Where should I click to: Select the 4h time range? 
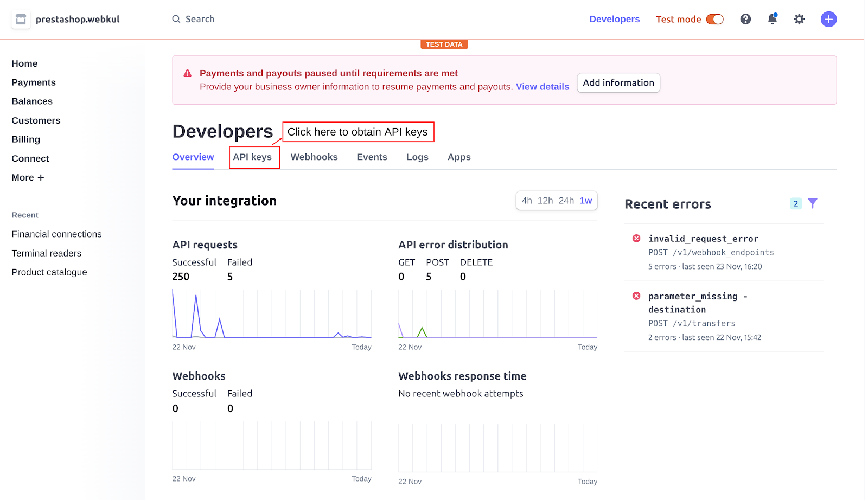[527, 201]
